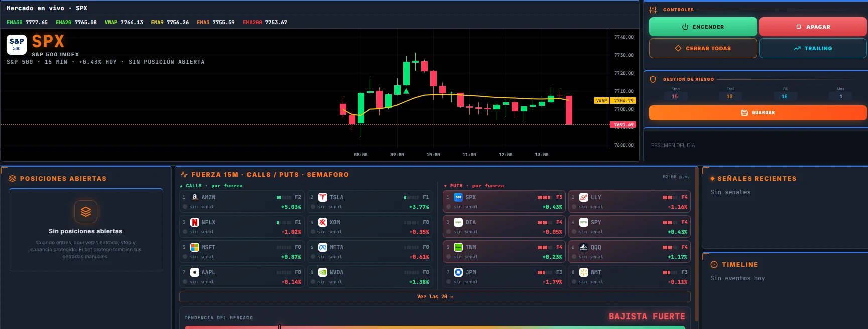The image size is (868, 329).
Task: Click the market trend gradient bar
Action: pyautogui.click(x=435, y=327)
